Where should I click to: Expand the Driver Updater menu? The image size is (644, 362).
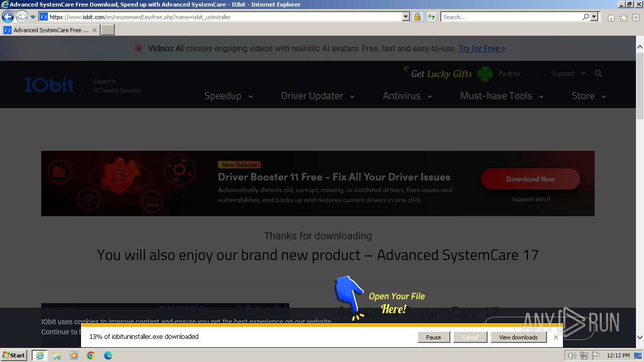click(317, 96)
